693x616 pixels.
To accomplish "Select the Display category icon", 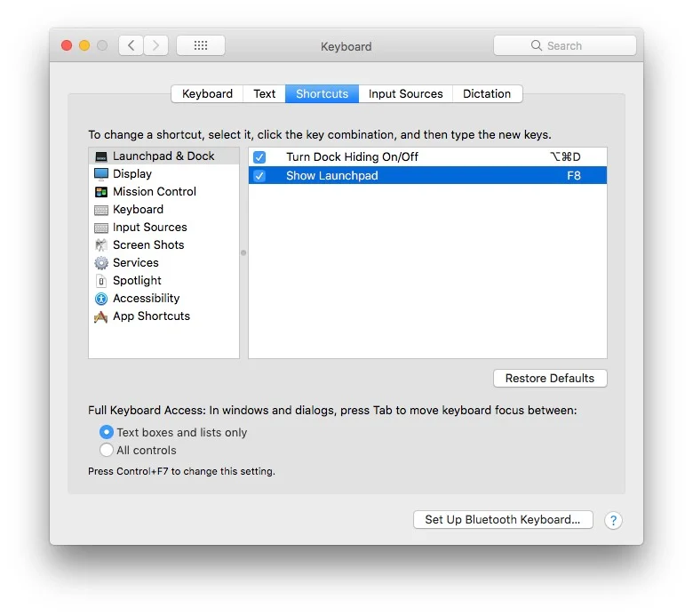I will (x=101, y=174).
